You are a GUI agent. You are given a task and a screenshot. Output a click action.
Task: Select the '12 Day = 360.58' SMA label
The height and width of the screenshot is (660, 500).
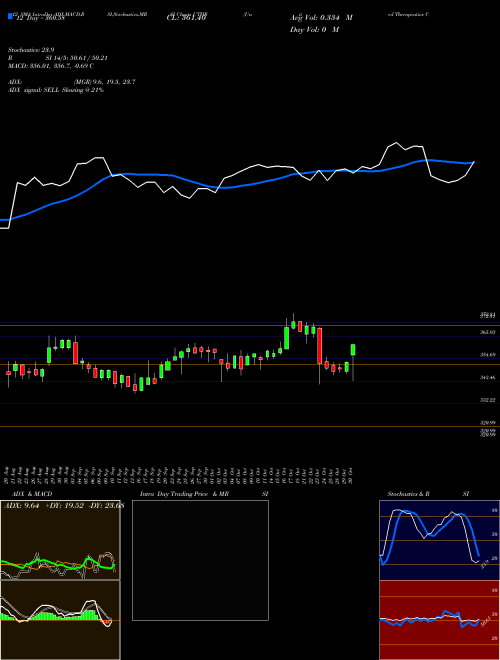(40, 18)
